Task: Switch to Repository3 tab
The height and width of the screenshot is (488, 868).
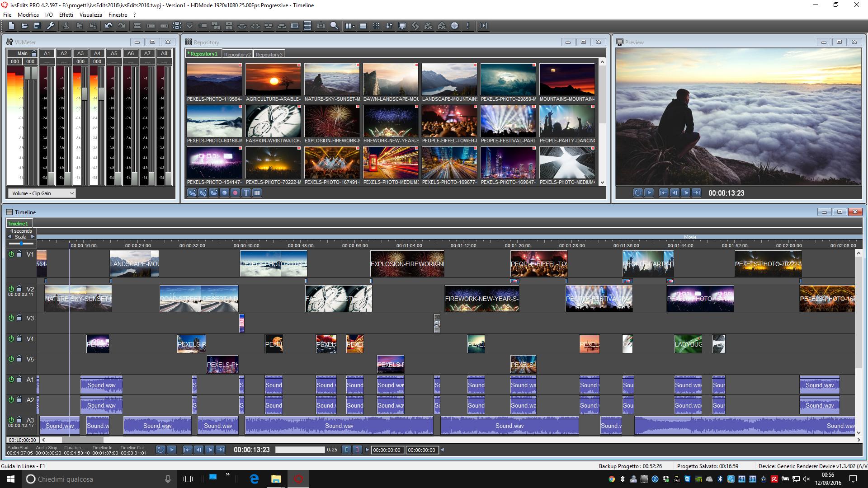Action: [269, 54]
